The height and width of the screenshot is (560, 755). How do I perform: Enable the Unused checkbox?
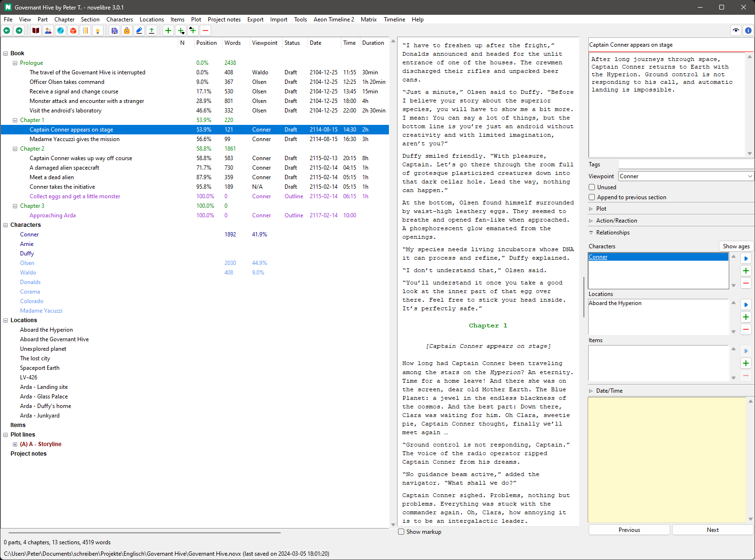(x=592, y=187)
